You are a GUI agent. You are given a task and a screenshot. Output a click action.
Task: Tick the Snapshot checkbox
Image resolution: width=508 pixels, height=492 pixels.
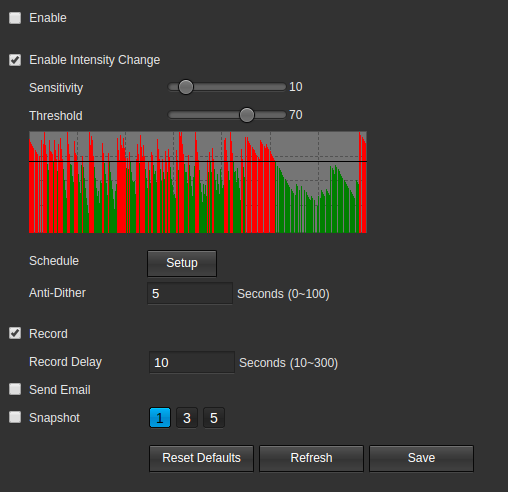[15, 417]
